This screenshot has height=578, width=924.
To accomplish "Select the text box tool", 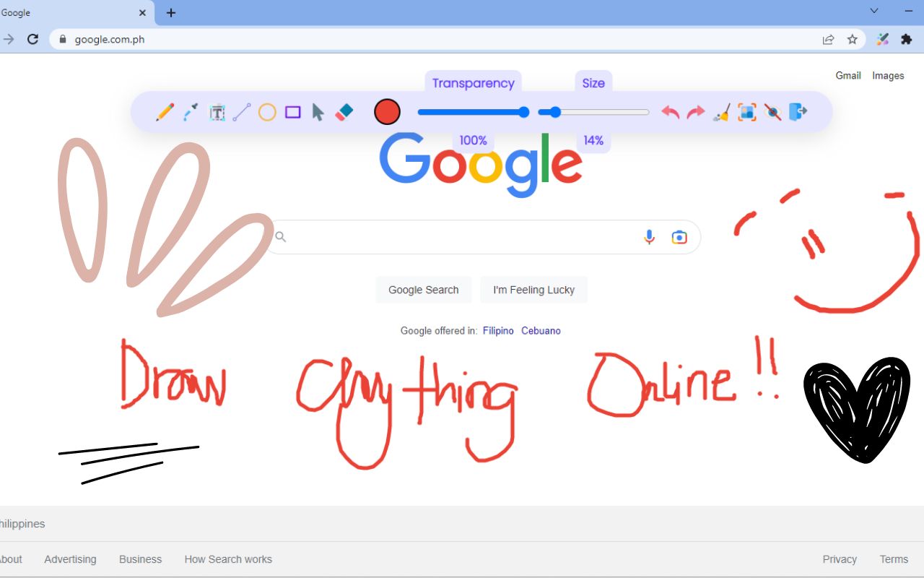I will click(x=217, y=112).
